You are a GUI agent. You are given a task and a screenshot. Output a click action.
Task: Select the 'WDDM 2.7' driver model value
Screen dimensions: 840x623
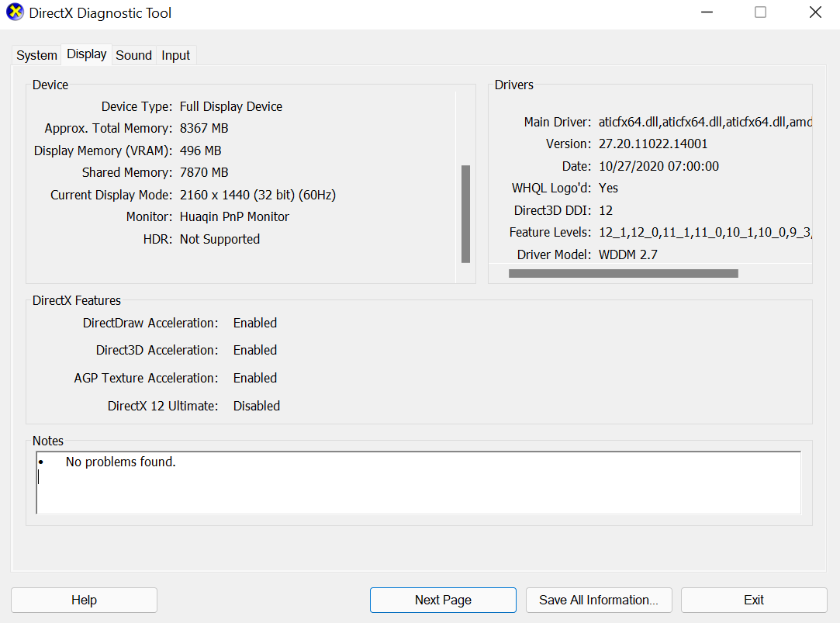[x=627, y=255]
